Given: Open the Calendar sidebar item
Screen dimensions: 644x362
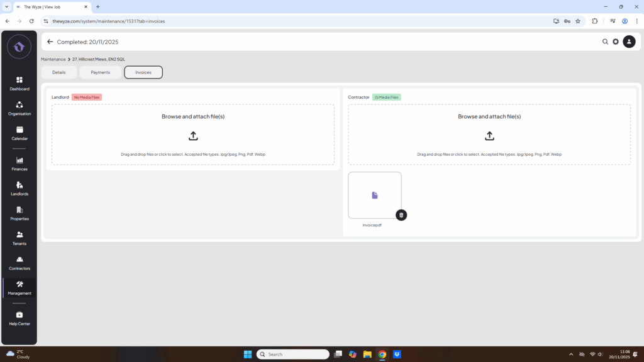Looking at the screenshot, I should click(19, 133).
